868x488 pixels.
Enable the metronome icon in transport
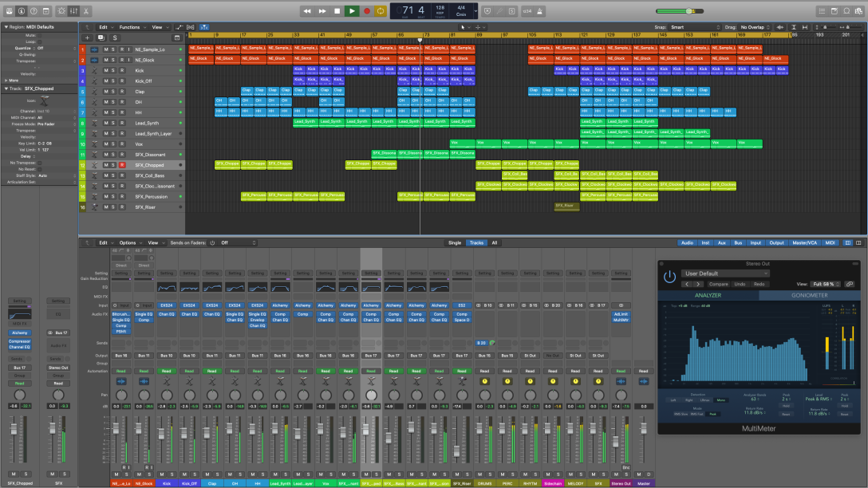[540, 10]
